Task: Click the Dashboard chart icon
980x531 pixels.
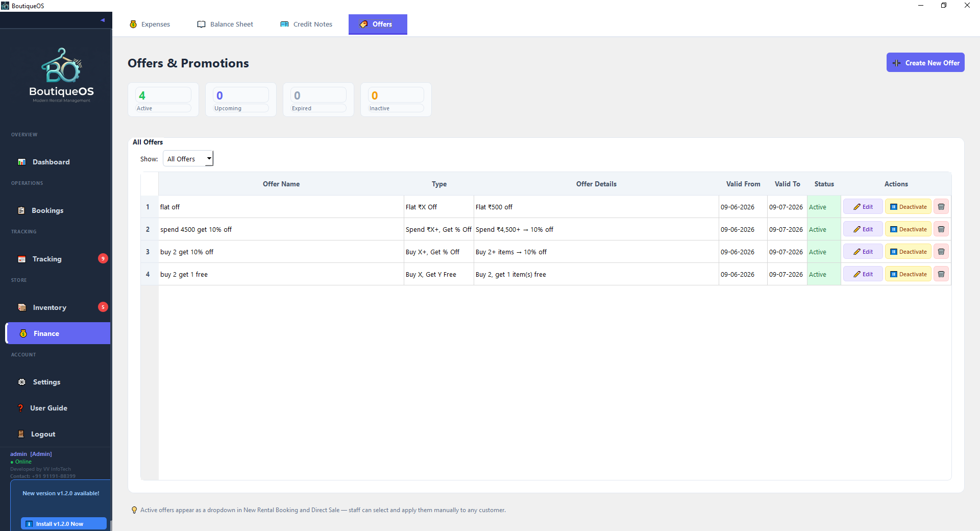Action: [21, 162]
